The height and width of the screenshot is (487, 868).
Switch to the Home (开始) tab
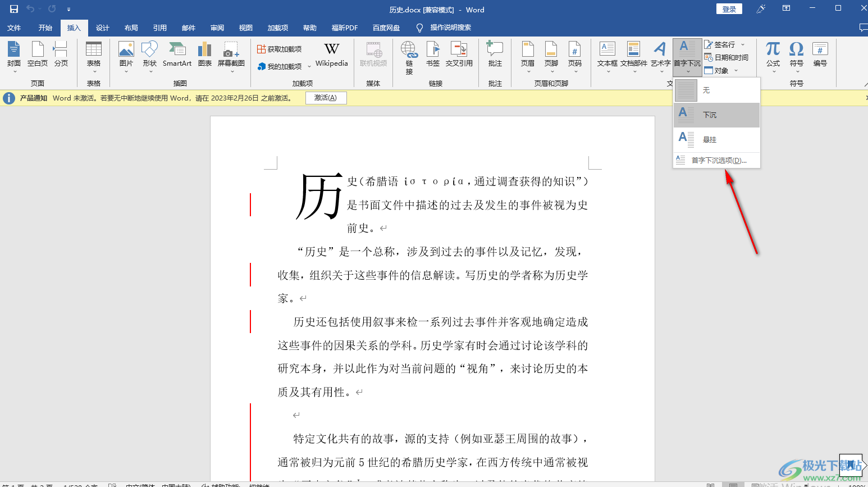pyautogui.click(x=45, y=28)
